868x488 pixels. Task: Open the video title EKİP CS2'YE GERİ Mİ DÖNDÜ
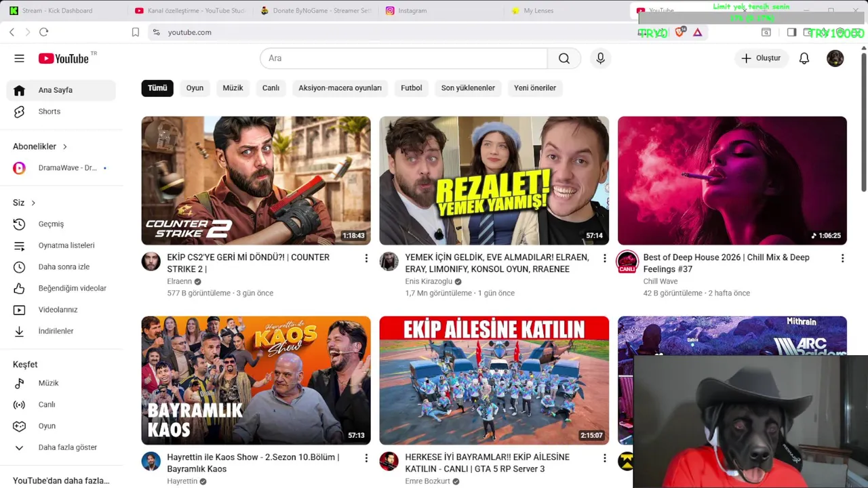248,263
